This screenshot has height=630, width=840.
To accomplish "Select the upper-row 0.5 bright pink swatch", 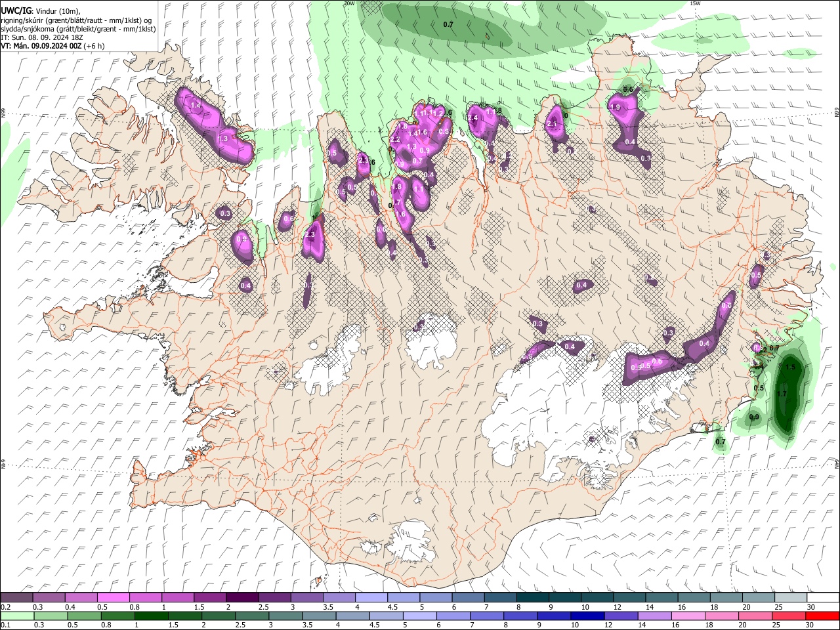I will coord(112,597).
